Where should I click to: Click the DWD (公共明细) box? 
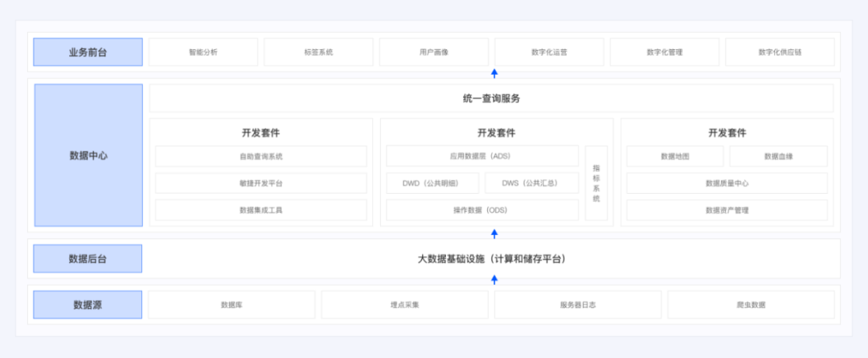tap(432, 183)
